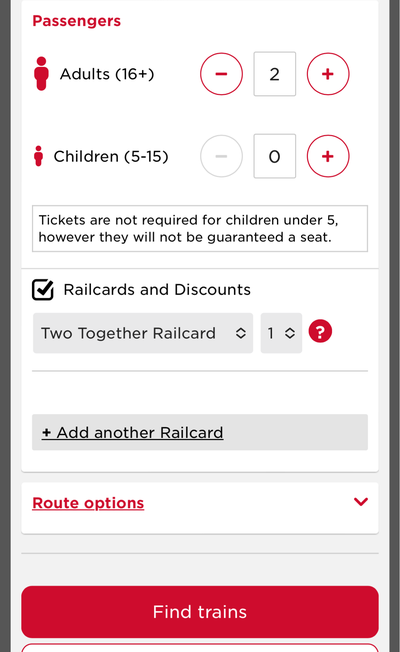Image resolution: width=400 pixels, height=652 pixels.
Task: Uncheck Railcards and Discounts checkbox
Action: (43, 290)
